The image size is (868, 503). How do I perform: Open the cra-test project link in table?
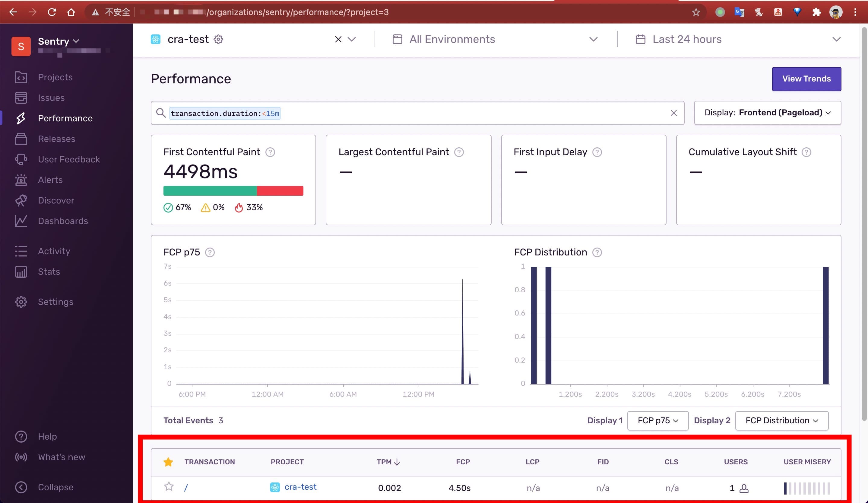(x=300, y=487)
